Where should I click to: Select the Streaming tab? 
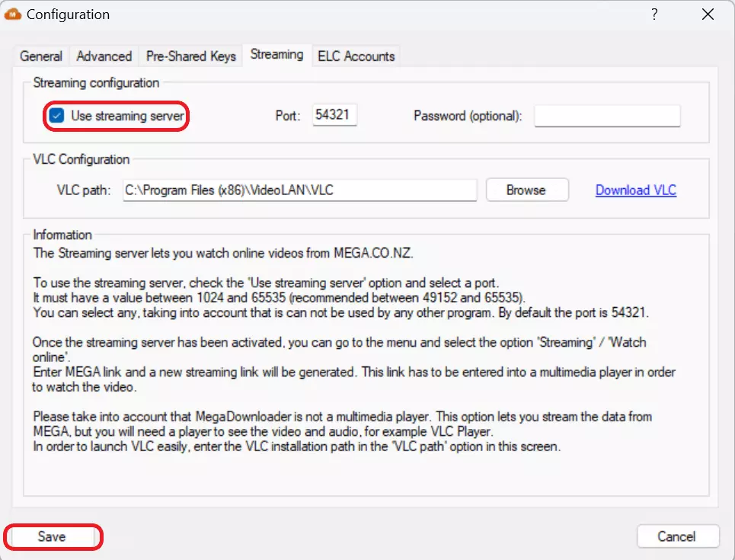tap(276, 55)
